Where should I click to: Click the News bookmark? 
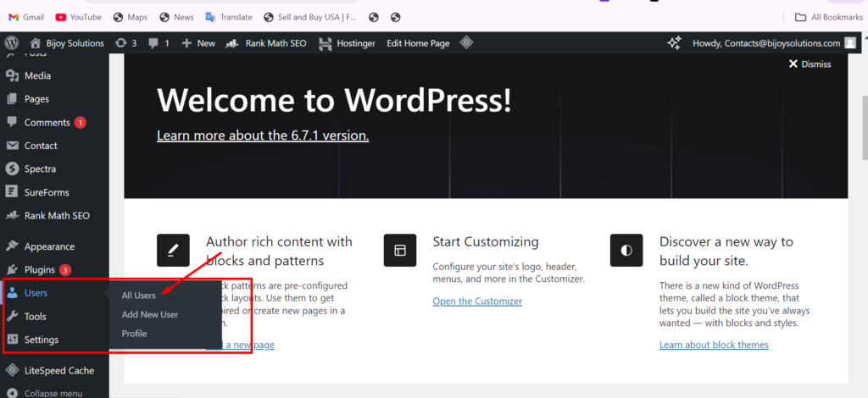[176, 17]
